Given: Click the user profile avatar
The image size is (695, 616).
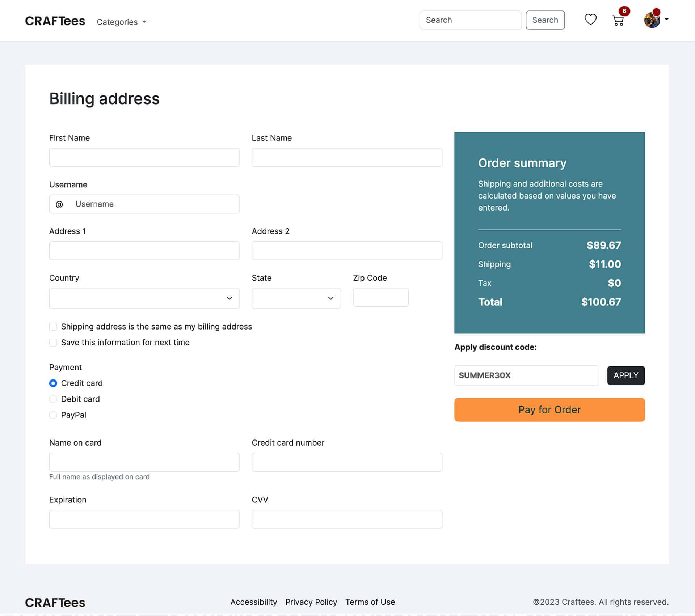Looking at the screenshot, I should pyautogui.click(x=652, y=20).
